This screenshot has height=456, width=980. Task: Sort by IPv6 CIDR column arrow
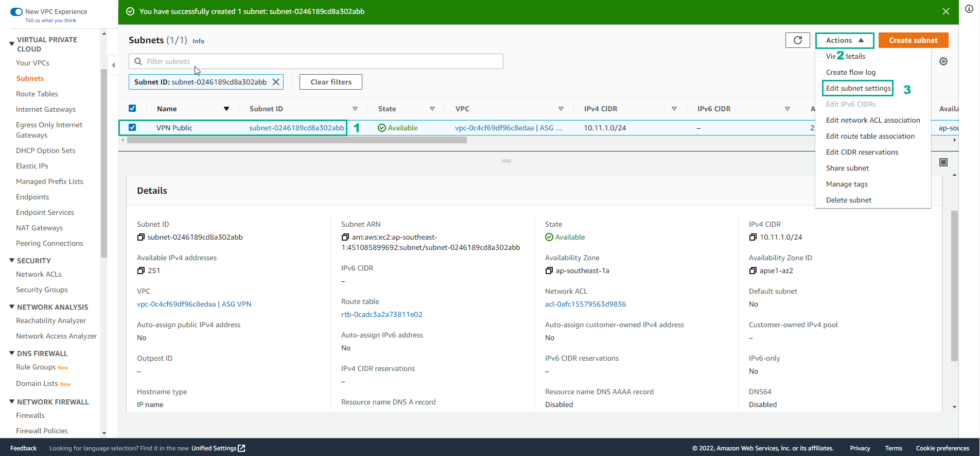787,109
